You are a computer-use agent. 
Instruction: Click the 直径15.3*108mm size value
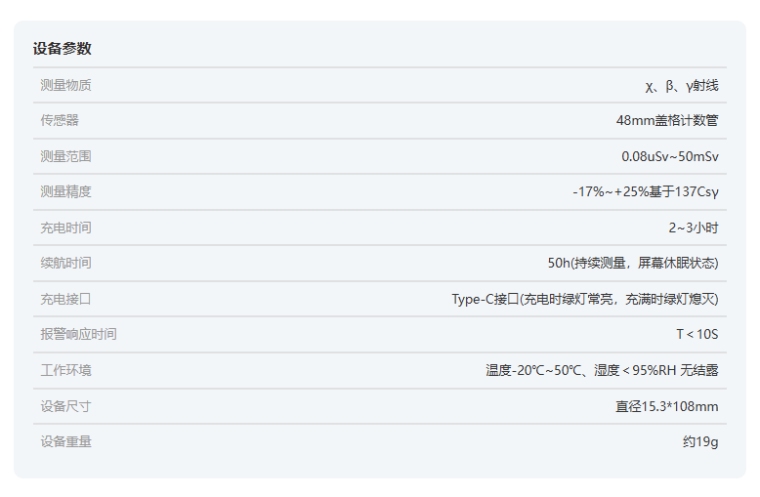pos(666,406)
